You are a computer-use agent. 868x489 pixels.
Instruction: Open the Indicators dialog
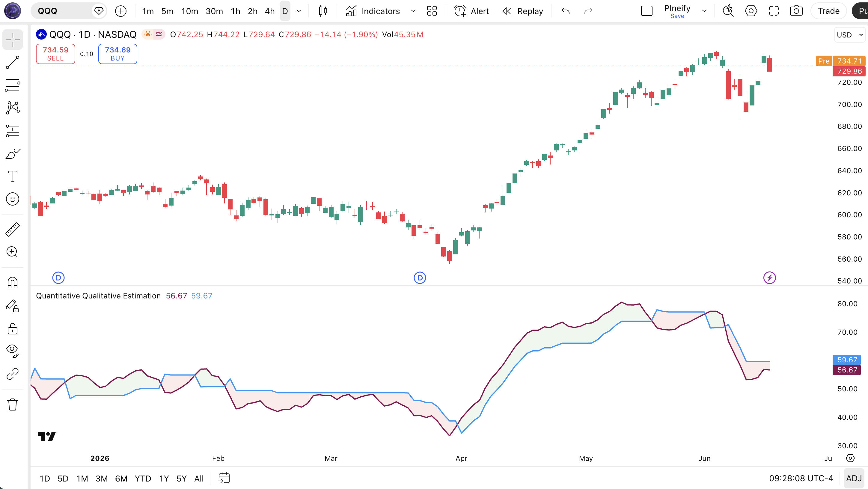click(x=373, y=11)
